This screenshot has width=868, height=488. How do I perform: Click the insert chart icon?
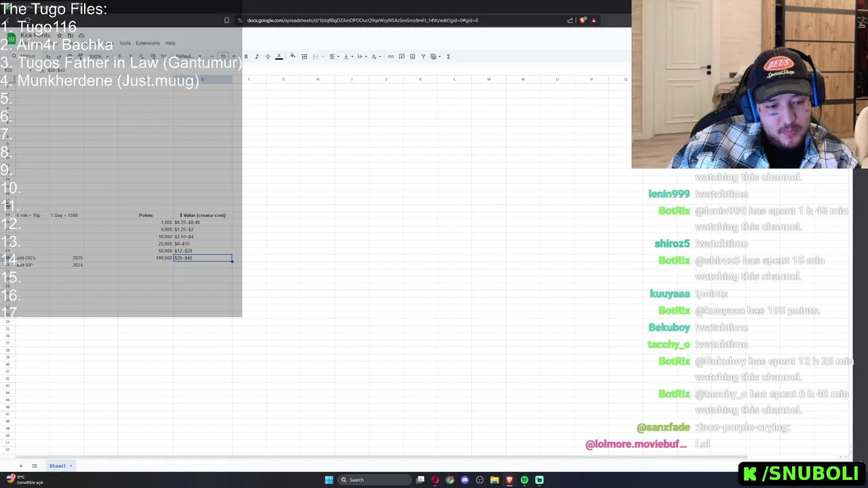pyautogui.click(x=412, y=56)
